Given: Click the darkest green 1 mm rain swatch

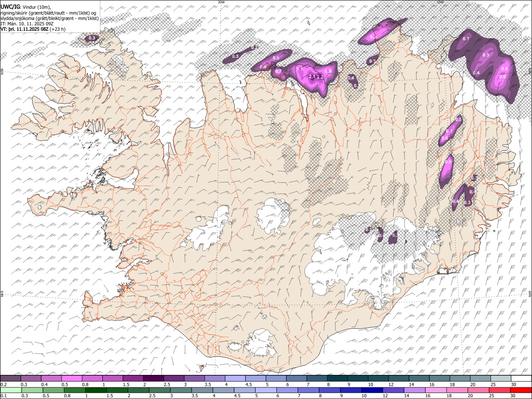Looking at the screenshot, I should click(96, 390).
